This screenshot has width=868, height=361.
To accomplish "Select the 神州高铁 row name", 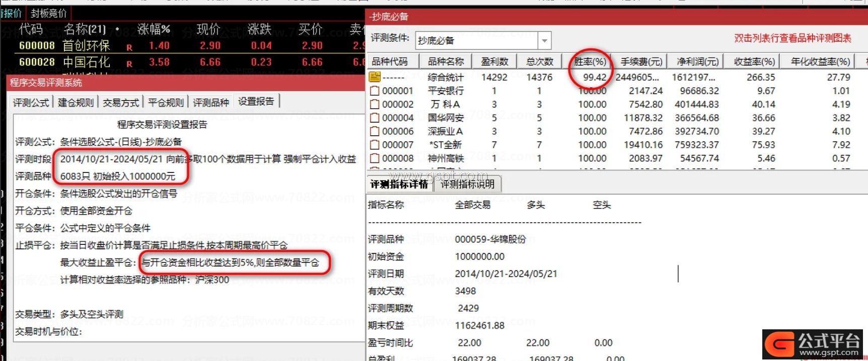I will 446,158.
